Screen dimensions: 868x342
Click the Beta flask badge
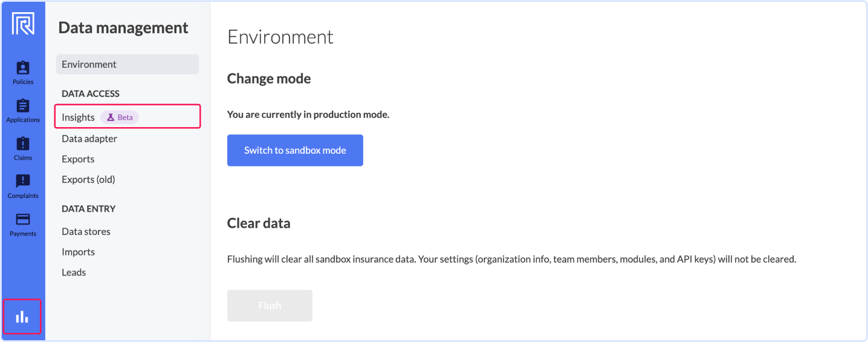pos(120,117)
